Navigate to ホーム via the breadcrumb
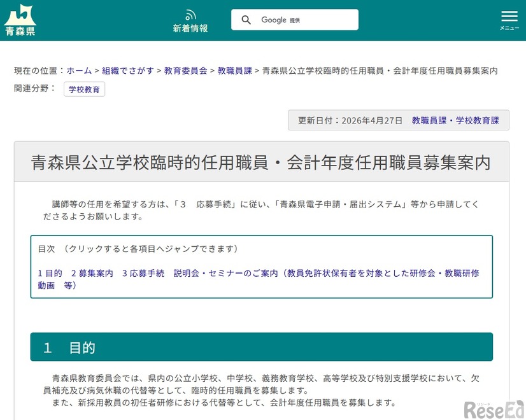The width and height of the screenshot is (526, 420). [78, 71]
